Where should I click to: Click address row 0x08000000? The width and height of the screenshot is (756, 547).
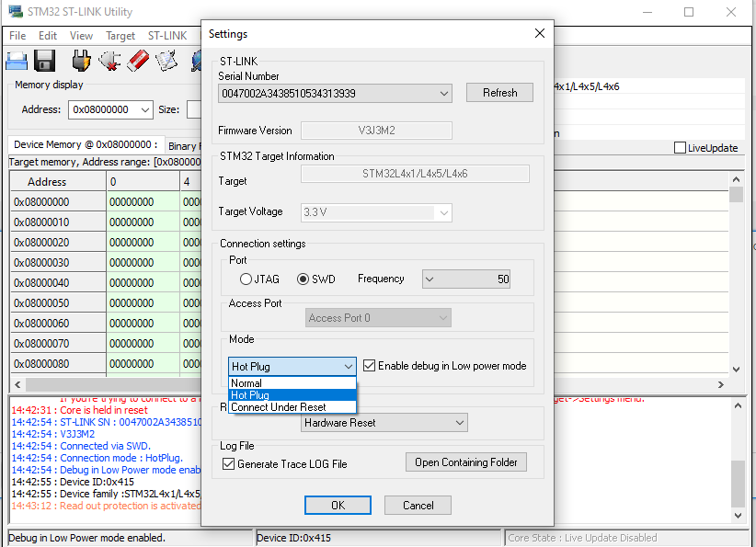(x=58, y=202)
